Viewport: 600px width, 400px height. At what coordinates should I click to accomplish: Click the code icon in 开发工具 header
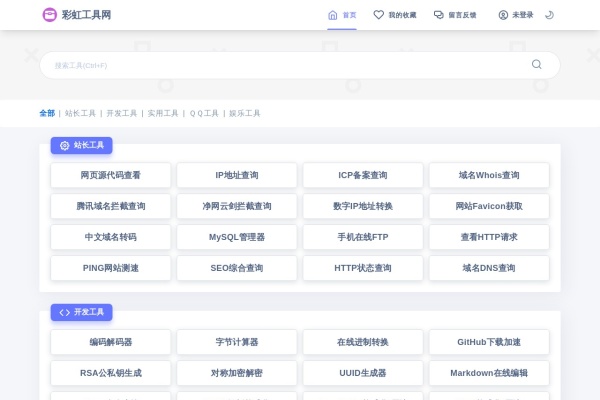pyautogui.click(x=65, y=312)
